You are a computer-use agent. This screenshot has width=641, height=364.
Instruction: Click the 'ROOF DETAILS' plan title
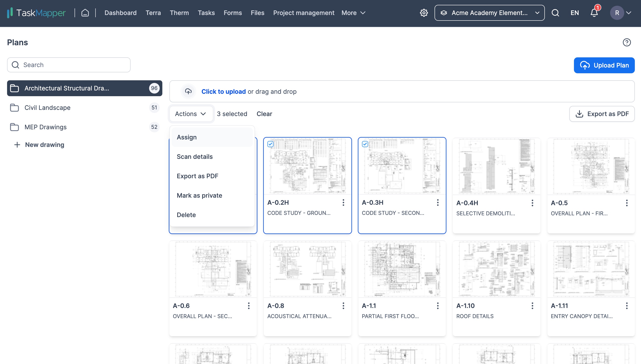(x=475, y=316)
